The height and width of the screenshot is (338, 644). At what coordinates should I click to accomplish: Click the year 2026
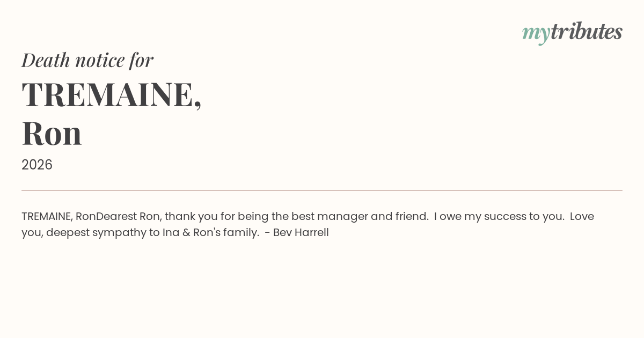[x=37, y=165]
